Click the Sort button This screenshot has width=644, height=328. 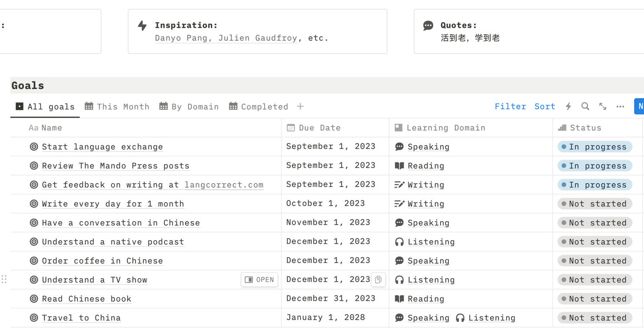pos(545,106)
